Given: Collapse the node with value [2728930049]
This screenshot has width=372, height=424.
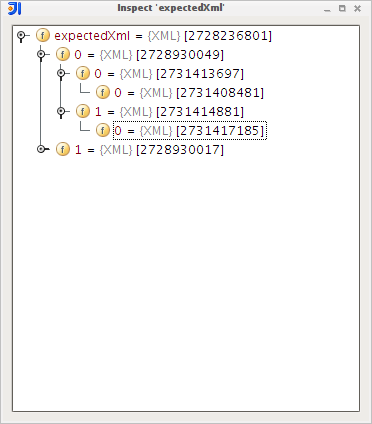Looking at the screenshot, I should click(41, 54).
